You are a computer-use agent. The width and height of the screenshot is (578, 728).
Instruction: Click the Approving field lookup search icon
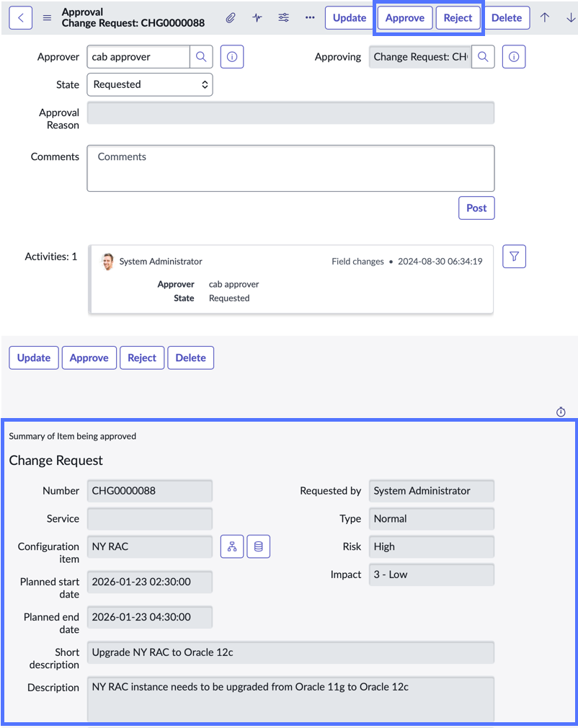pyautogui.click(x=483, y=57)
